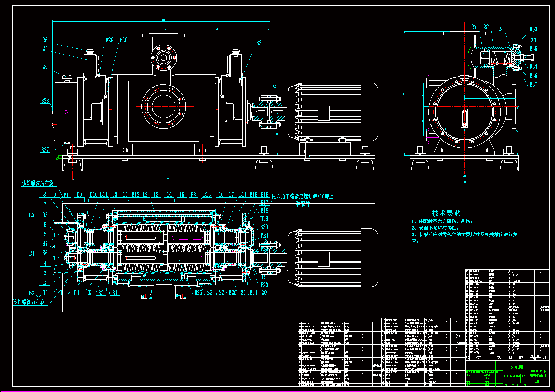Viewport: 555px width, 392px height.
Task: Select the B37 callout in side view
Action: coord(533,84)
